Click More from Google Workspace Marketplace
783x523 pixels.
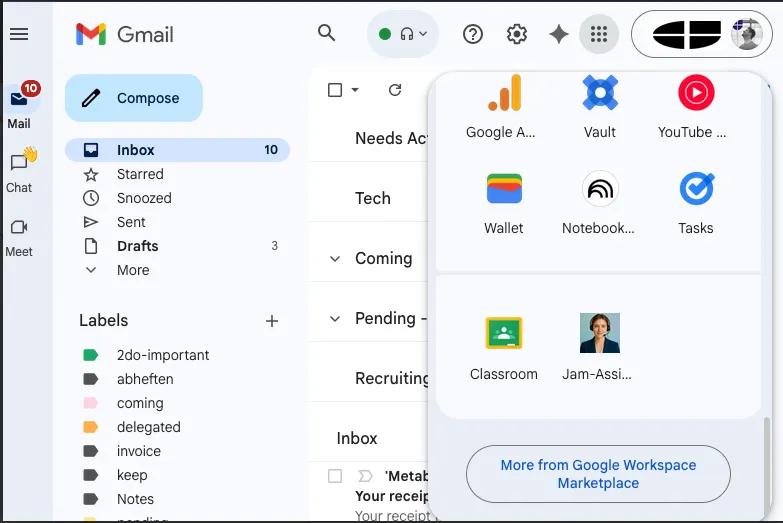[x=598, y=474]
